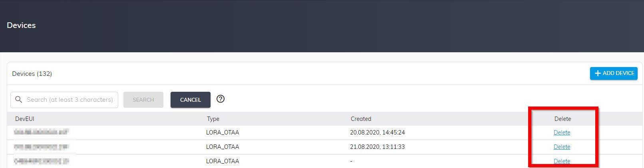Click the Devices (132) list heading
This screenshot has height=168, width=644.
click(32, 74)
